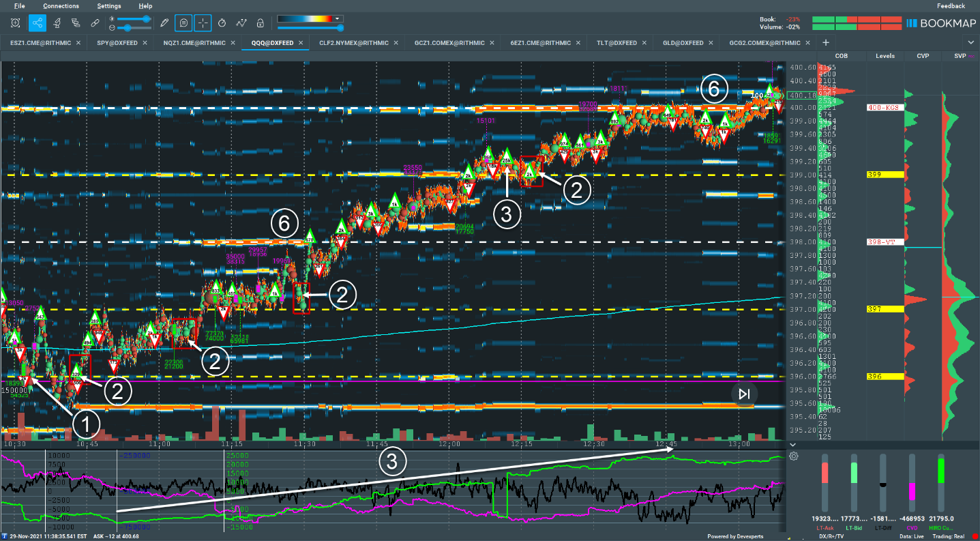Open the Connections menu

coord(61,5)
